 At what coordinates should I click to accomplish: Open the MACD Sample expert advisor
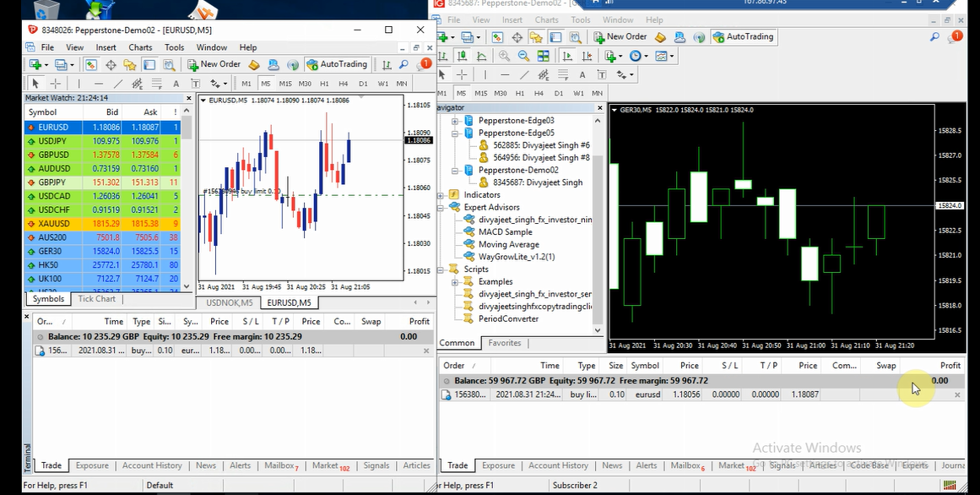505,232
